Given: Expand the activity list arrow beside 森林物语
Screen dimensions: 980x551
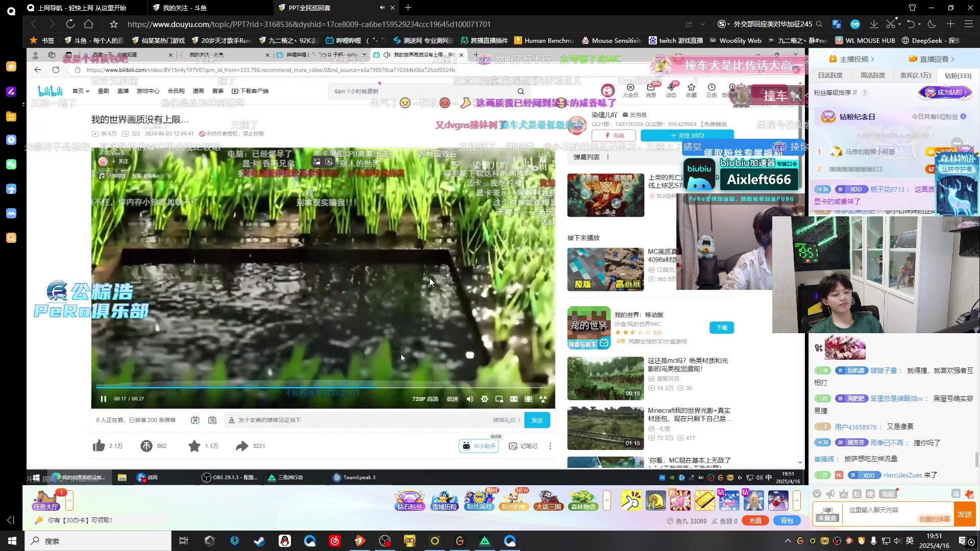Looking at the screenshot, I should [x=607, y=500].
